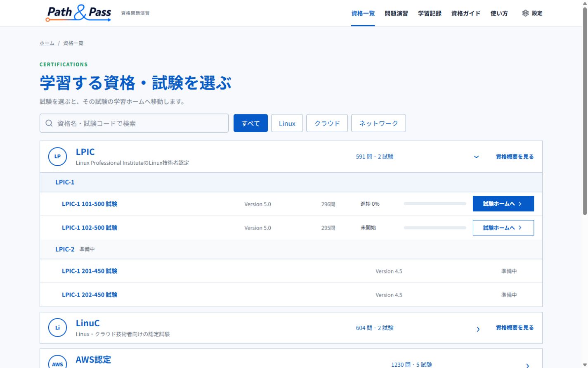588x368 pixels.
Task: Go to 試験ホームへ for LPIC-1 101-500
Action: (503, 204)
